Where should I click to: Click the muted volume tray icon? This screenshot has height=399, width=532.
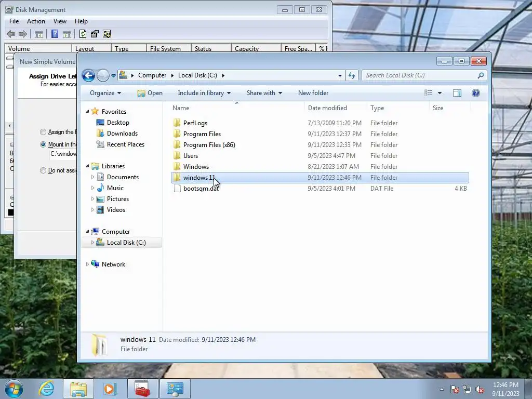[480, 389]
